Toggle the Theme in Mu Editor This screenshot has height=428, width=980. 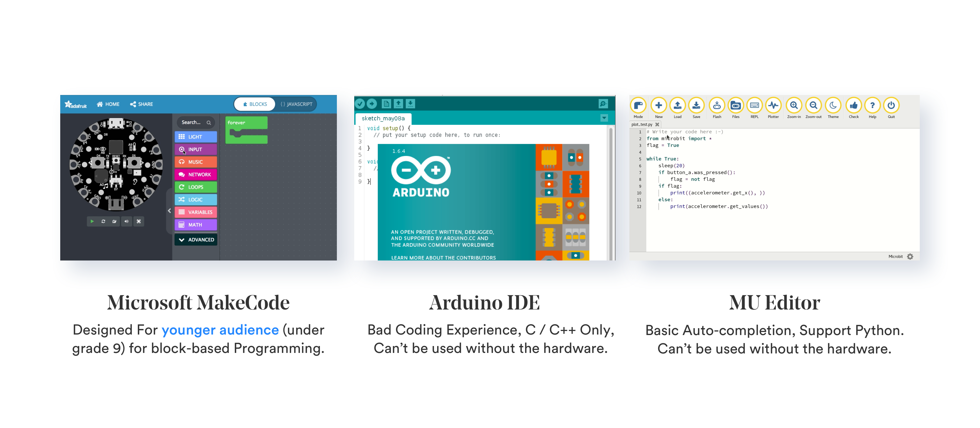click(833, 108)
